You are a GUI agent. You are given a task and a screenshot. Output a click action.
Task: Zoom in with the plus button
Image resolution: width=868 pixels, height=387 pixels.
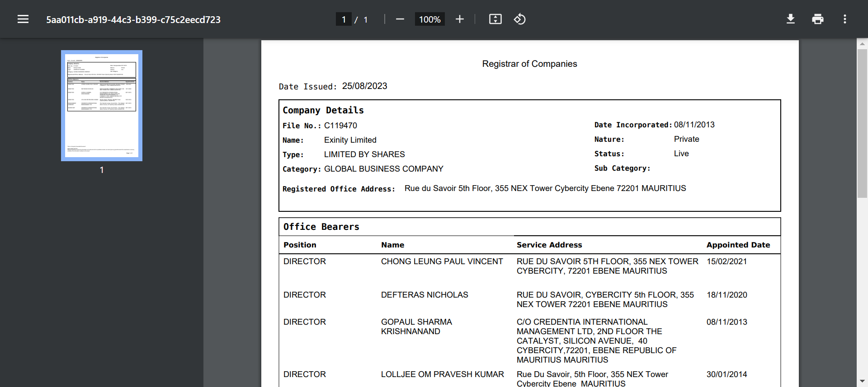(460, 19)
